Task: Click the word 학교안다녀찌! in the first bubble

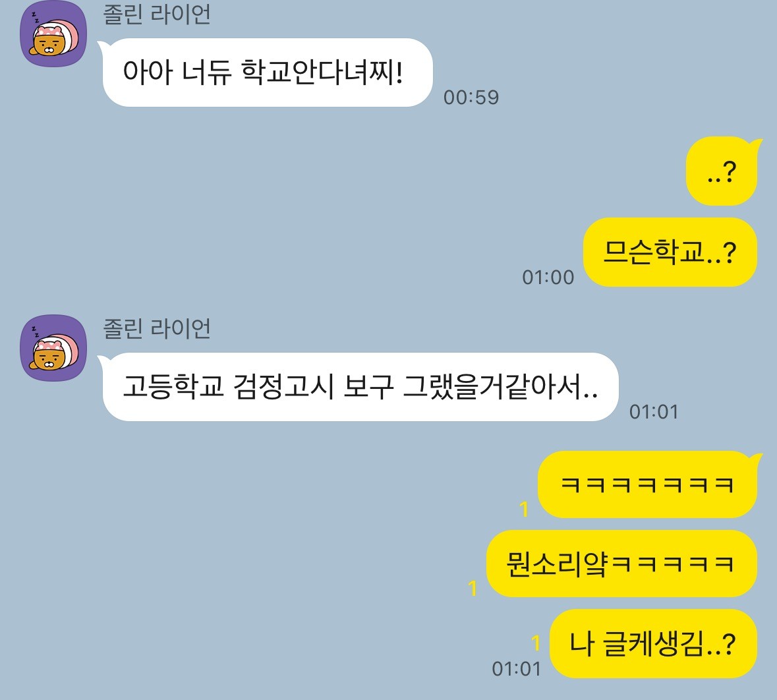Action: tap(322, 73)
